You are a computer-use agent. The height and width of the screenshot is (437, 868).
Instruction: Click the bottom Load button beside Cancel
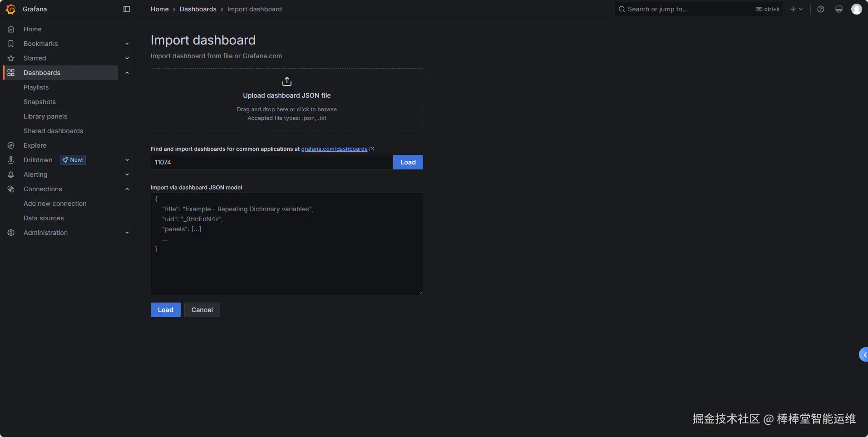coord(166,310)
